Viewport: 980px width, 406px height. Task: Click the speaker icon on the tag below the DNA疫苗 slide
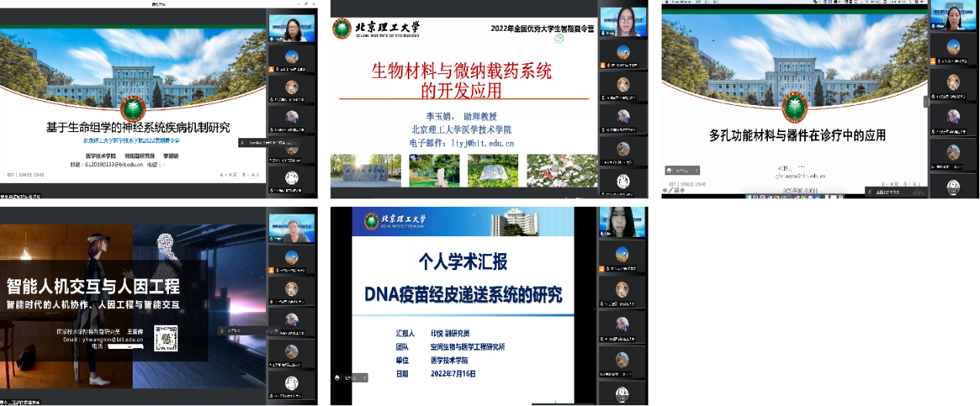338,377
